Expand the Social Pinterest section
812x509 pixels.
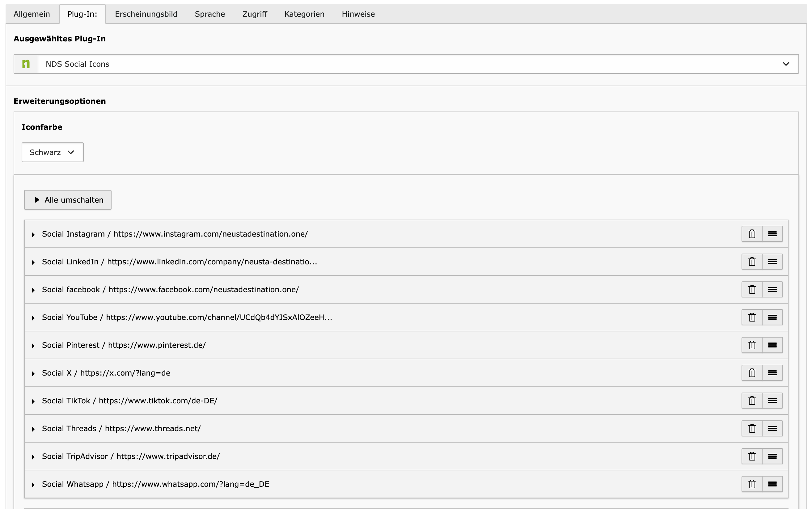33,346
